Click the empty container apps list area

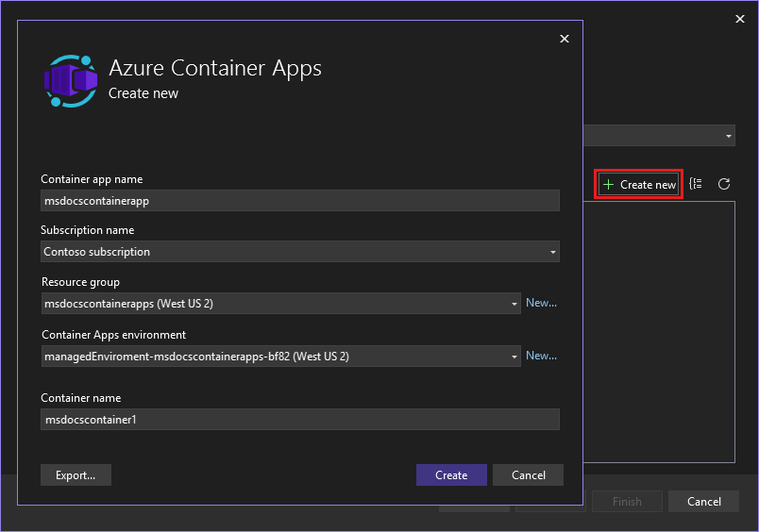[659, 332]
